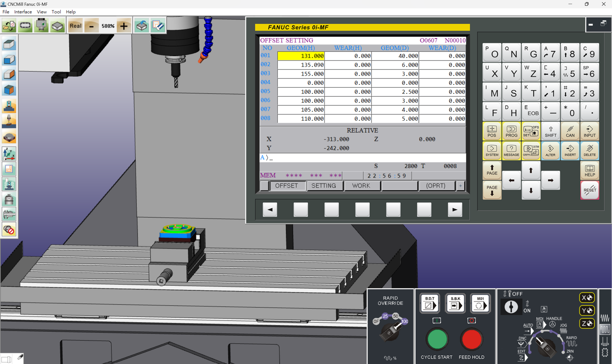Viewport: 612px width, 364px height.
Task: Select GEOM(D) value 6.000 of offset 002
Action: coord(395,65)
